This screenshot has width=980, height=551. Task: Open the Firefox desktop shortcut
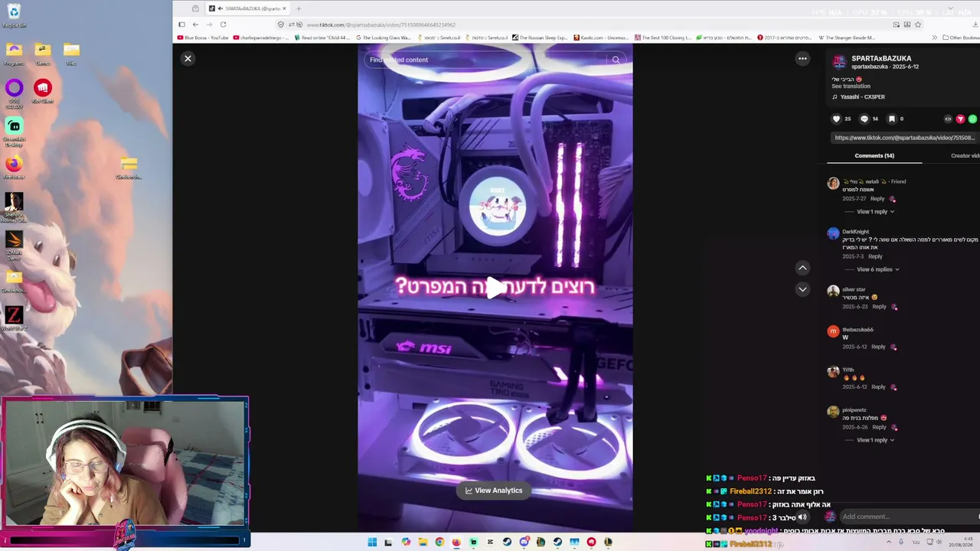[x=14, y=167]
